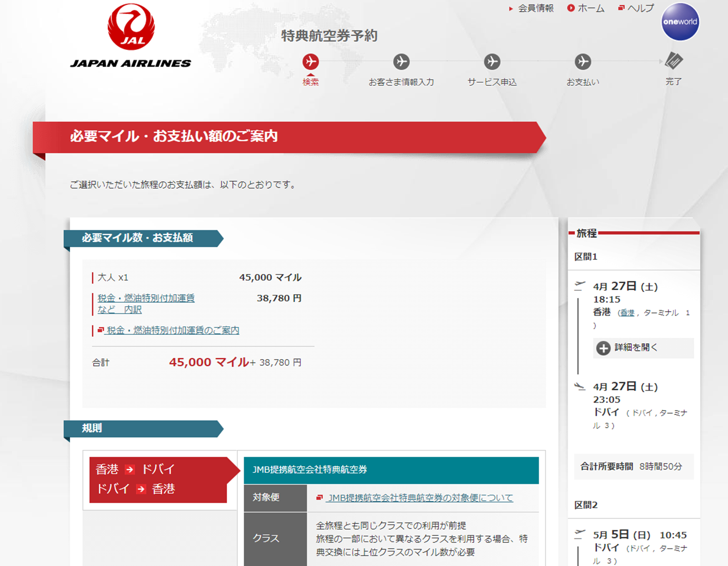The width and height of the screenshot is (728, 566).
Task: Click the サービス申込 step airplane icon
Action: (492, 62)
